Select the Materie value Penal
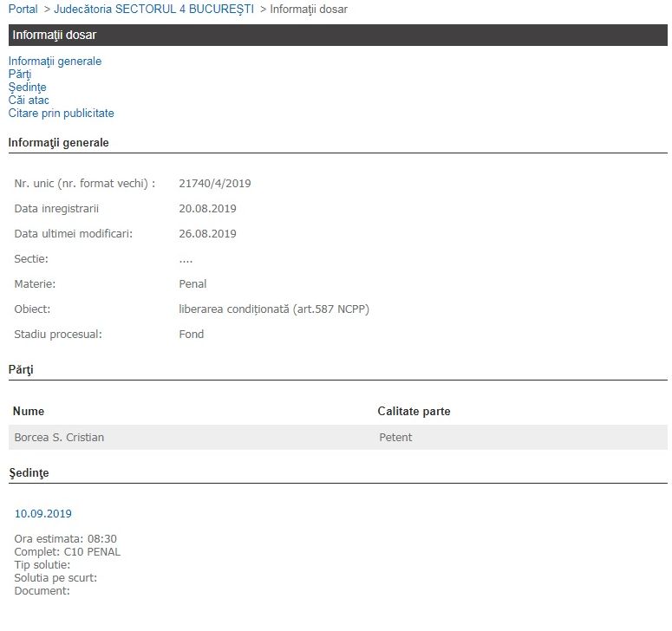672x631 pixels. pos(192,284)
